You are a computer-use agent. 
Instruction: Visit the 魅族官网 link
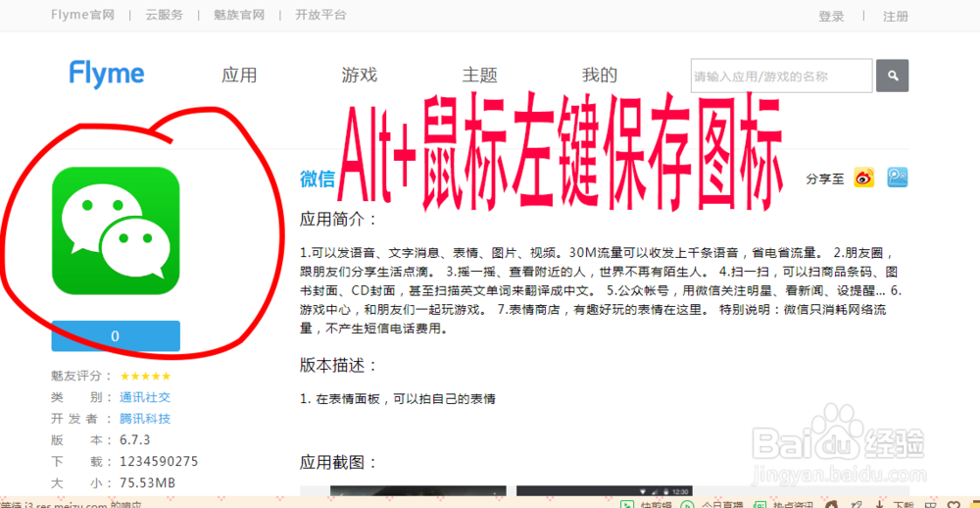239,15
